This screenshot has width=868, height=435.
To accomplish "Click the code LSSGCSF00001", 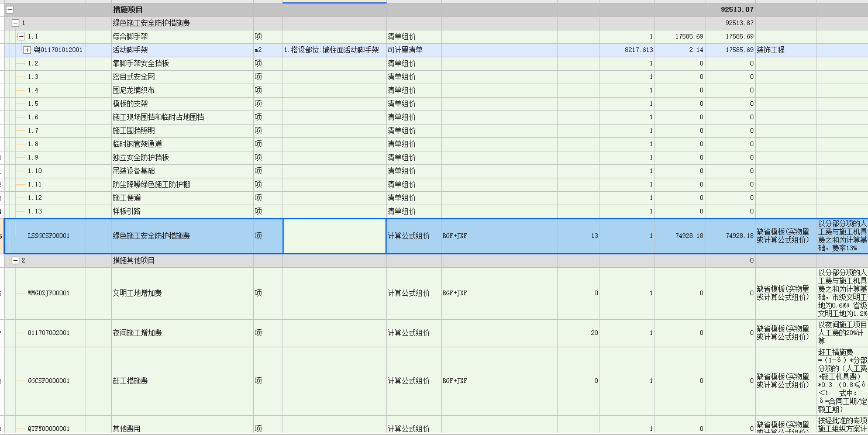I will coord(49,236).
